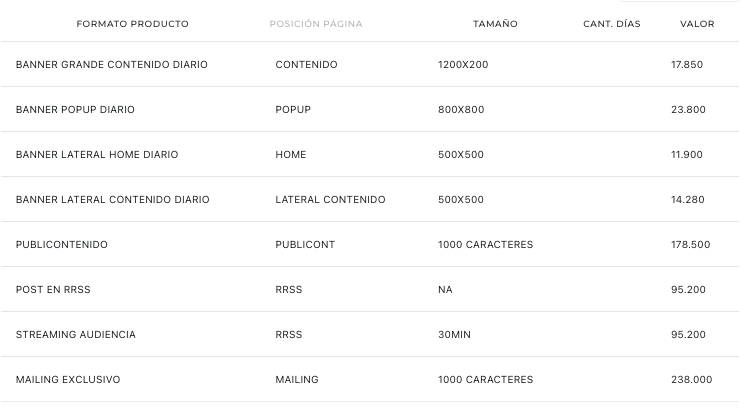This screenshot has width=748, height=420.
Task: Click the 178.500 value cell
Action: [x=690, y=244]
